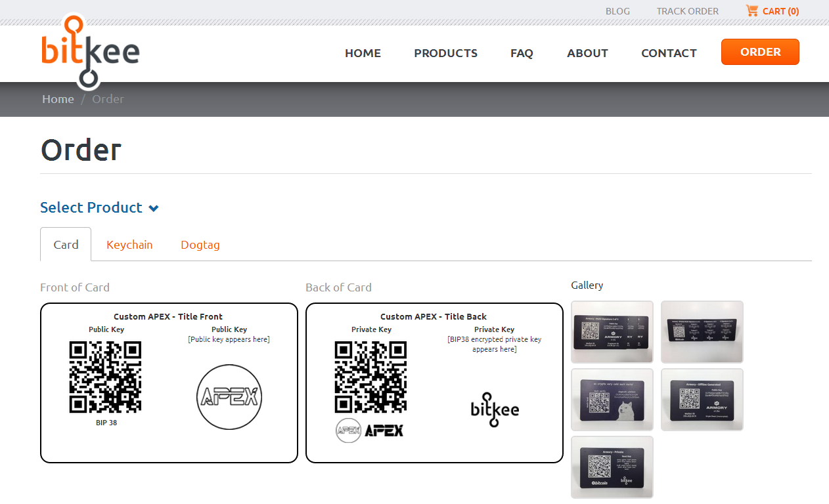
Task: Switch to the Card tab
Action: (x=66, y=244)
